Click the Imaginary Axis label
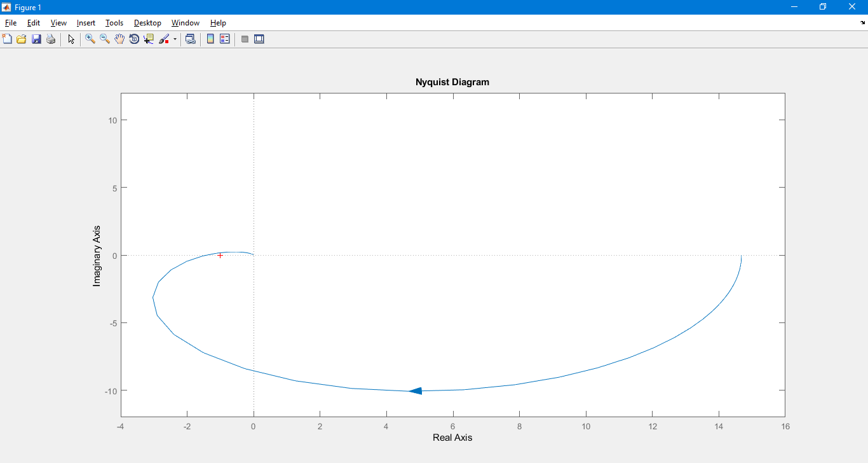 97,256
